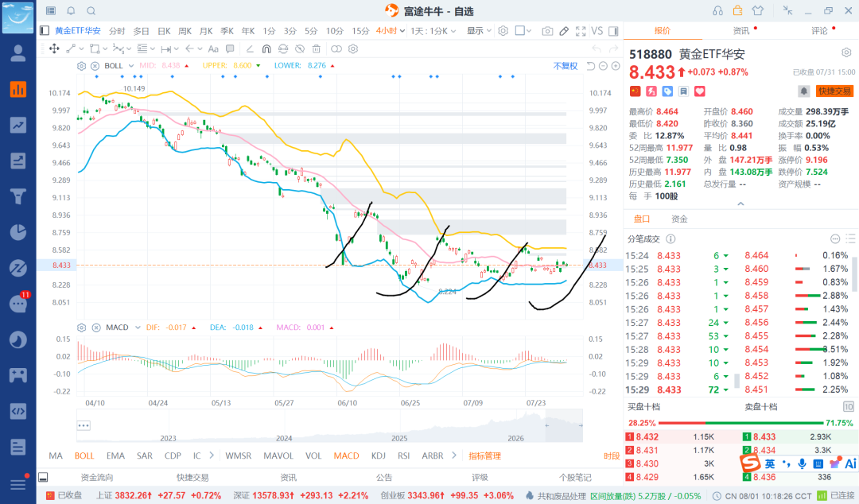Toggle the right side panel icon

(613, 31)
